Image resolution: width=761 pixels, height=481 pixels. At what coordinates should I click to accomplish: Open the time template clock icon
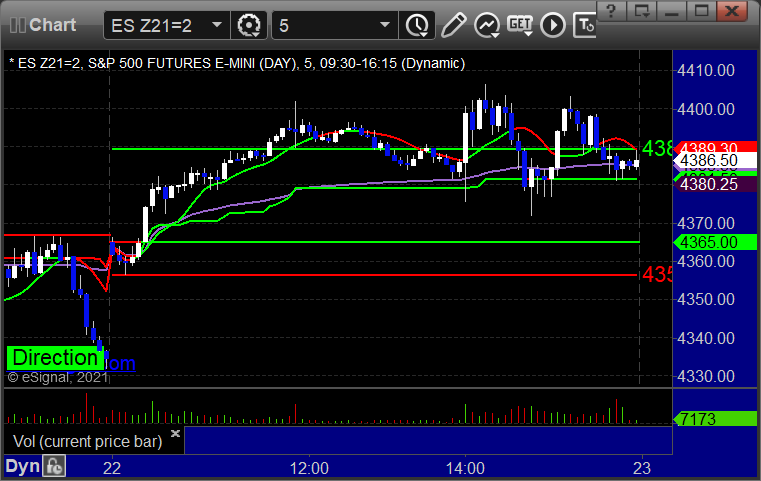pos(417,25)
